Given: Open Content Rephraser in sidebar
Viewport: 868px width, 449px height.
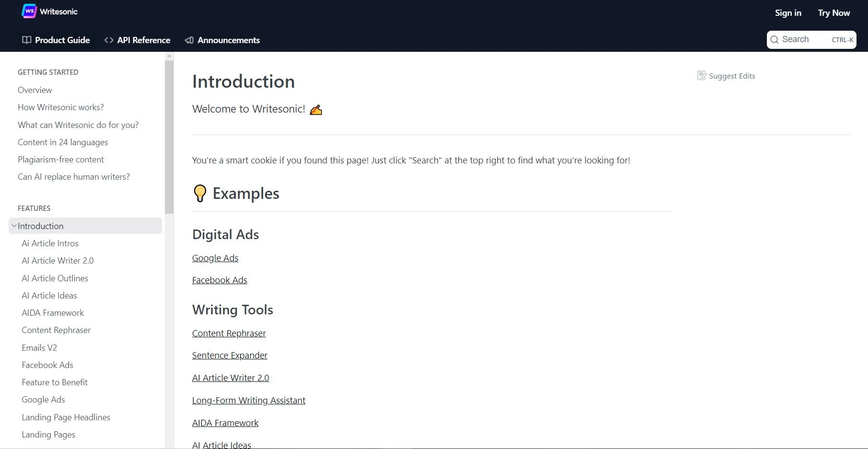Looking at the screenshot, I should 56,330.
